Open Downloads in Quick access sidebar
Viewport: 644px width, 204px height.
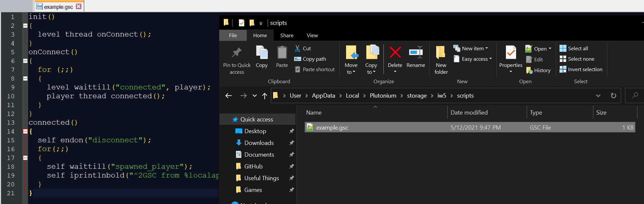259,143
